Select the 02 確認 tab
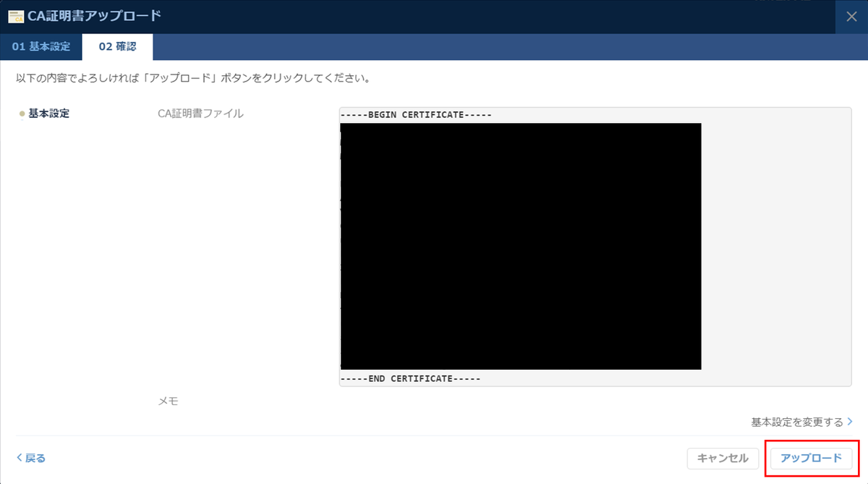This screenshot has width=868, height=484. 117,46
